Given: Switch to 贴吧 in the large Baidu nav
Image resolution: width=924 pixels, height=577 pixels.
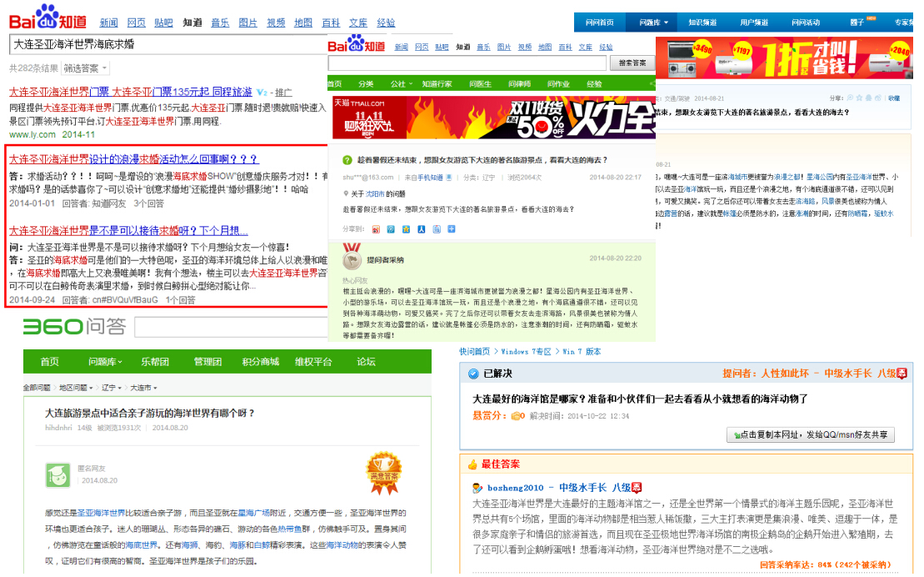Looking at the screenshot, I should click(x=163, y=23).
